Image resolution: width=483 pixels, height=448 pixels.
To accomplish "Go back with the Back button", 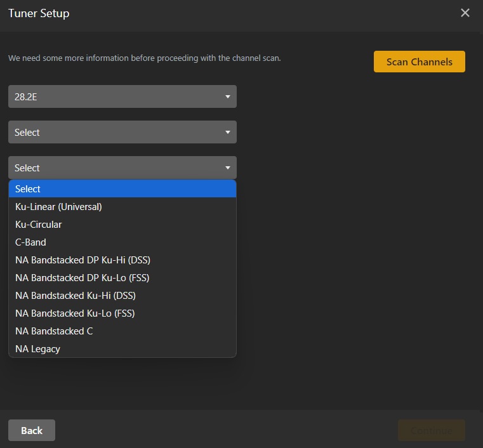I will click(x=32, y=430).
